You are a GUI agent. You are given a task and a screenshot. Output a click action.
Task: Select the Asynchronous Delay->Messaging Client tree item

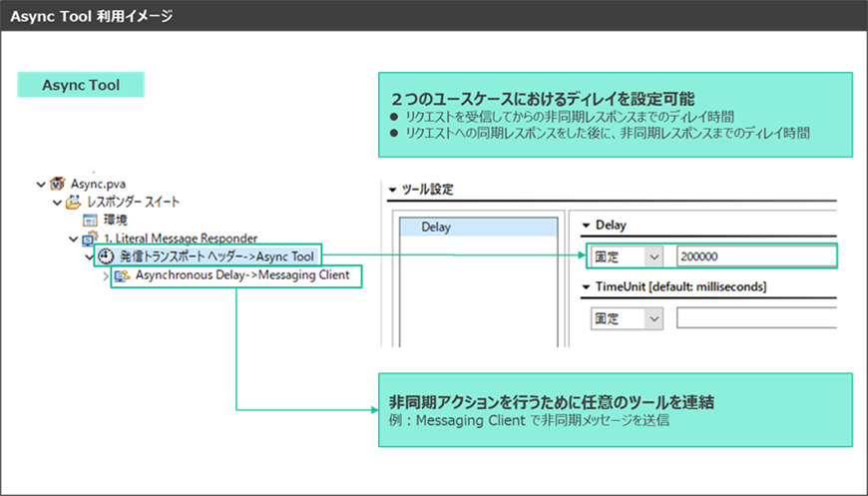coord(242,275)
